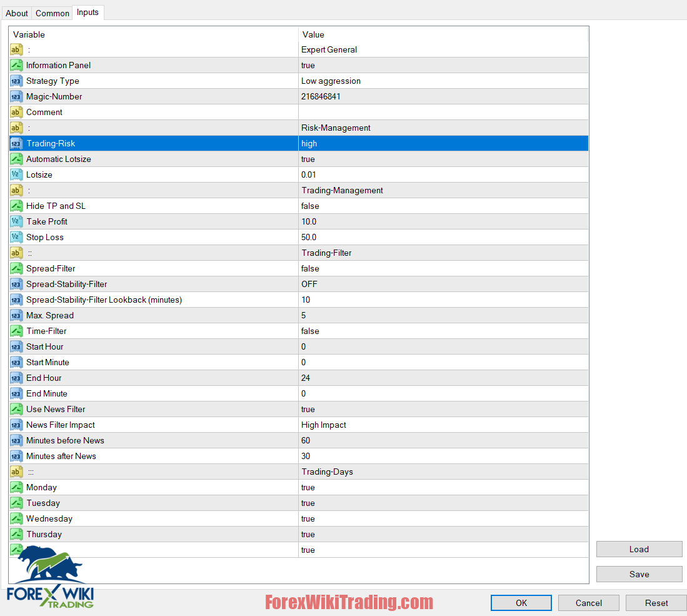Viewport: 687px width, 616px height.
Task: Edit the Max. Spread value 5
Action: 443,316
